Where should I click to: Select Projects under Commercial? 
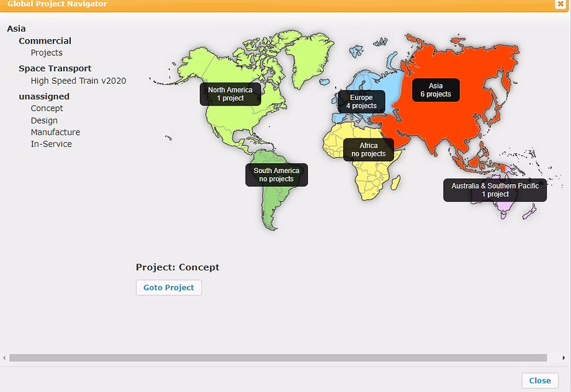47,53
